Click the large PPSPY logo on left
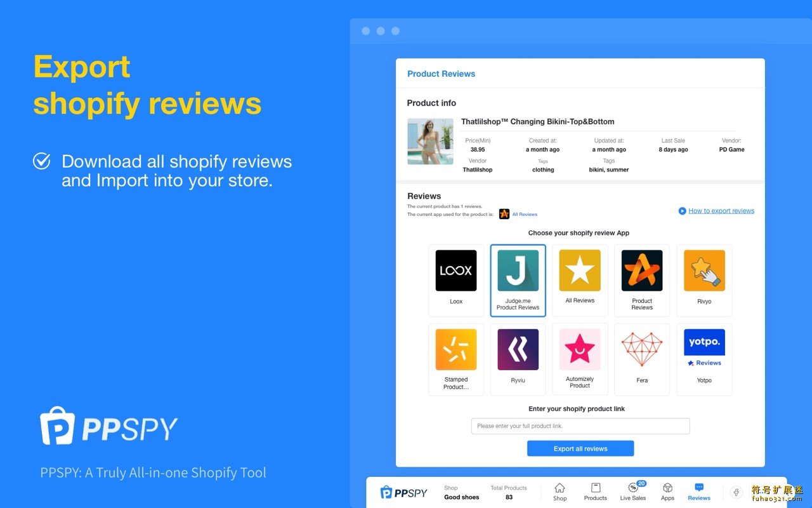812x508 pixels. coord(109,426)
